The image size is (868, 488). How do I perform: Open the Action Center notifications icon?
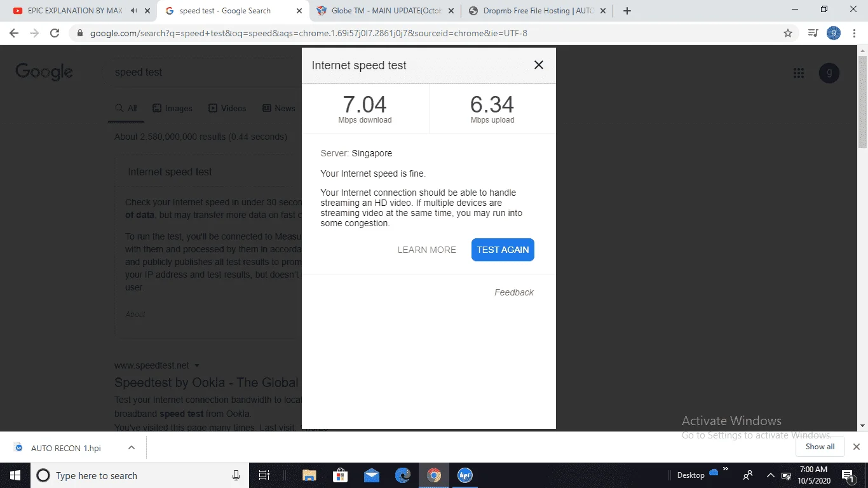click(x=848, y=475)
